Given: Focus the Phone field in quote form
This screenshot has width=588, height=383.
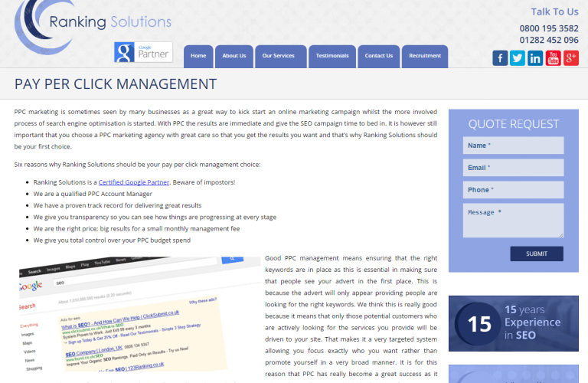Looking at the screenshot, I should 514,190.
